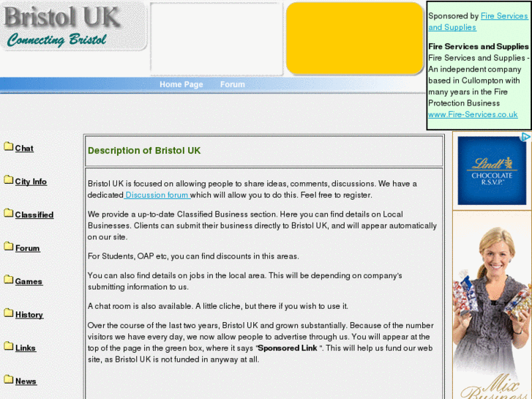This screenshot has height=399, width=532.
Task: Click the folder icon beside Links
Action: coord(9,346)
